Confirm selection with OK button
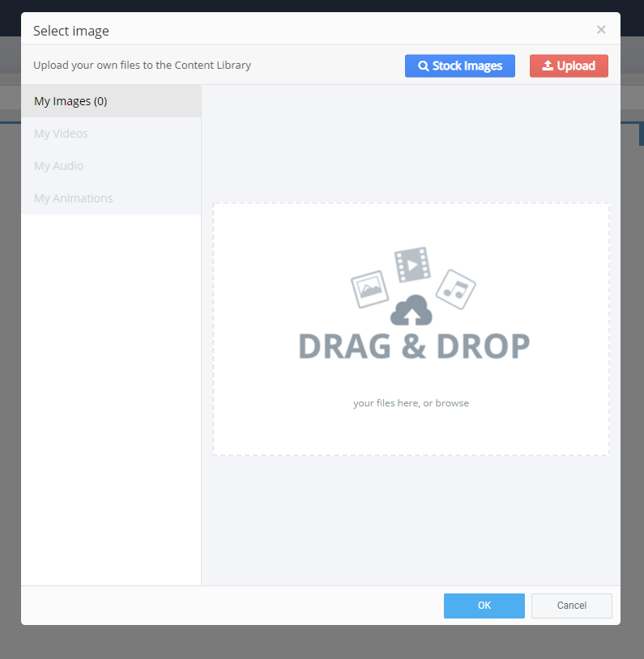The width and height of the screenshot is (644, 659). pyautogui.click(x=484, y=606)
